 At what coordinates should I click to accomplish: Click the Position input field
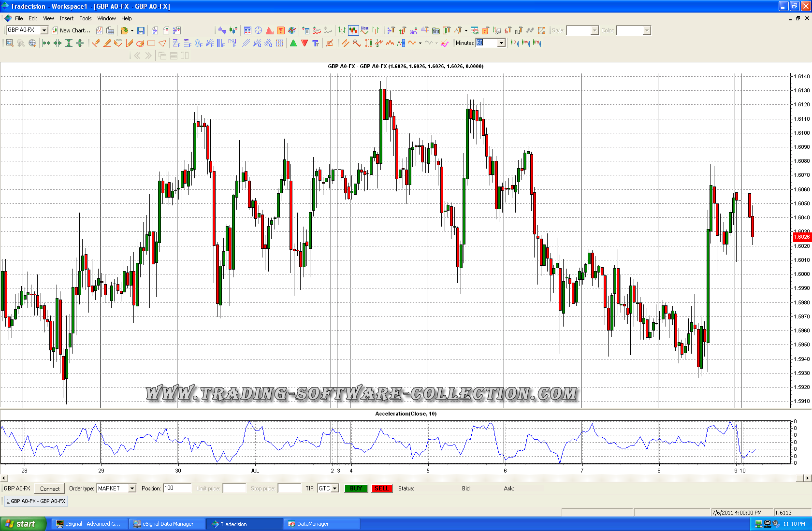[177, 488]
